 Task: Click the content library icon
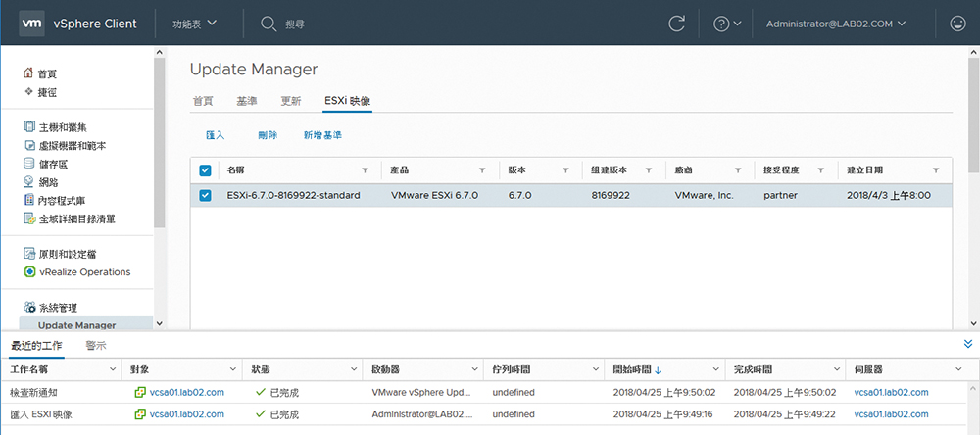coord(28,200)
